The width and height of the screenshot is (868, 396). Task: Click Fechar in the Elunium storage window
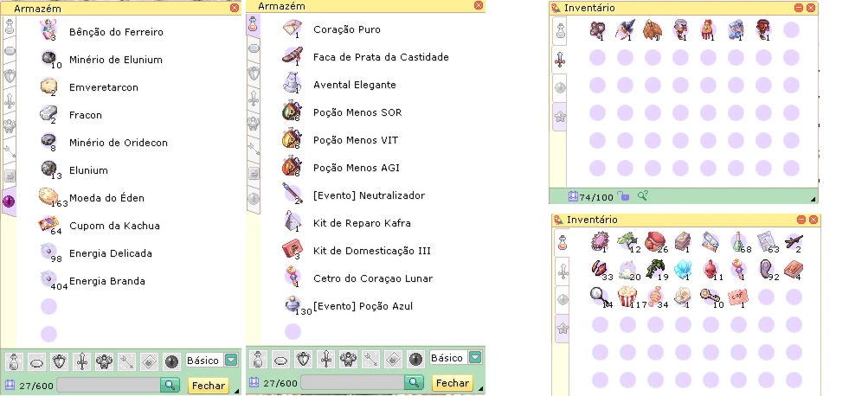pos(209,386)
